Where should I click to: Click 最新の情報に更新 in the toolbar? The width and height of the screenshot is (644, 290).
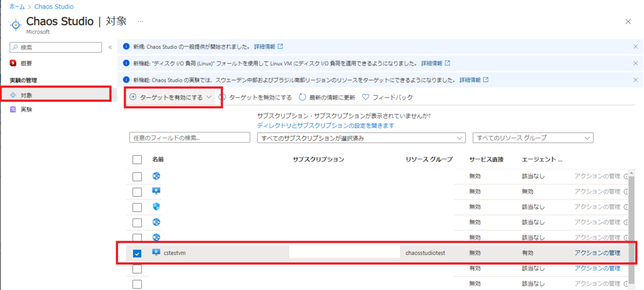coord(332,98)
